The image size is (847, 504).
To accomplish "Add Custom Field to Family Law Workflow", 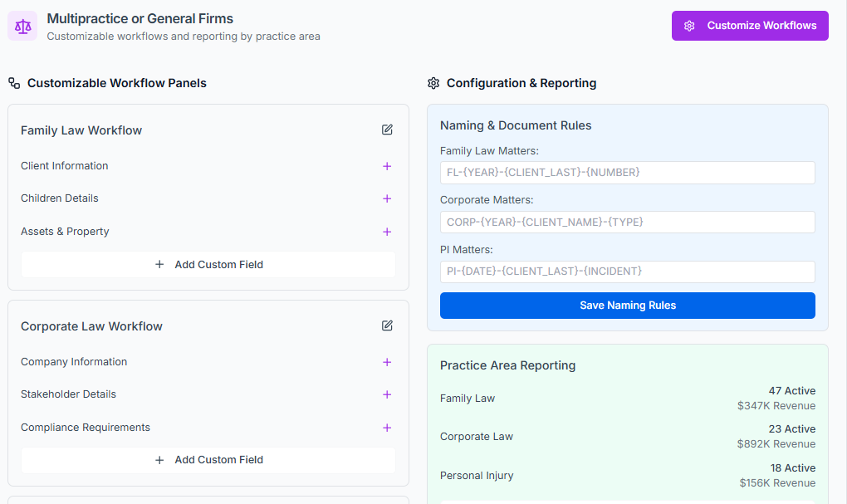I will tap(208, 265).
